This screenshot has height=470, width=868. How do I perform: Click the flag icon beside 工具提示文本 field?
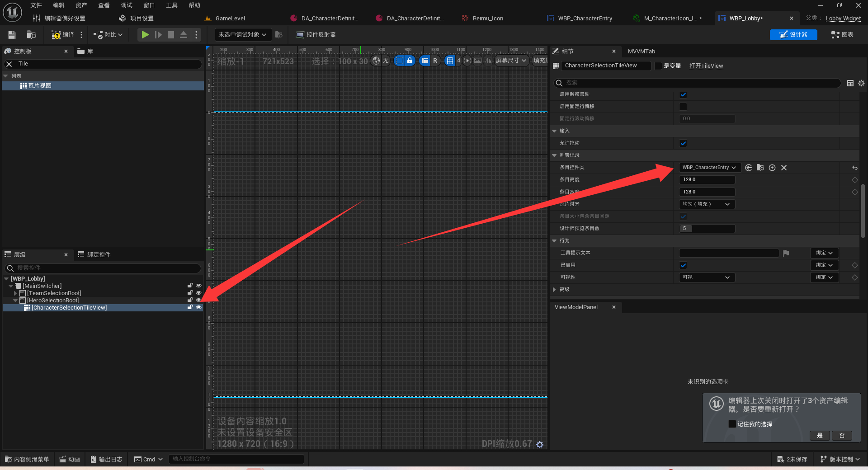click(x=786, y=253)
